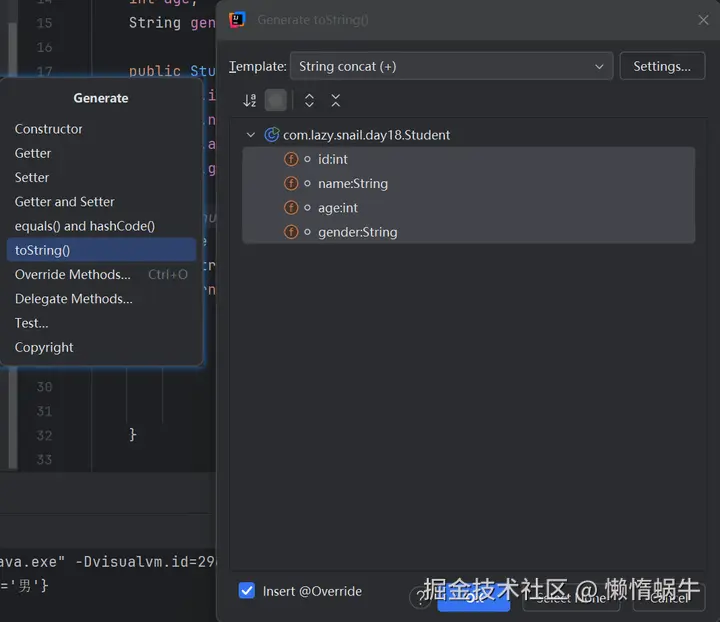
Task: Select the age:int field row
Action: pyautogui.click(x=468, y=208)
